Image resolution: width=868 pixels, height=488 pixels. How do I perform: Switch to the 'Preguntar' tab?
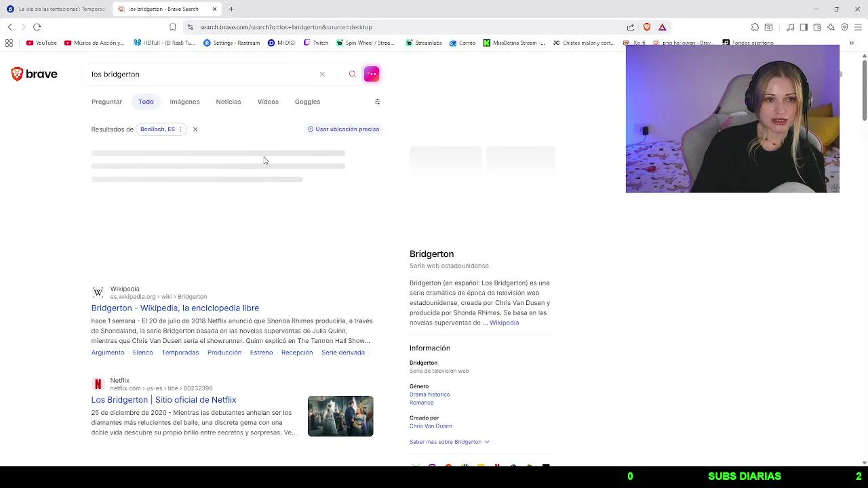(106, 102)
